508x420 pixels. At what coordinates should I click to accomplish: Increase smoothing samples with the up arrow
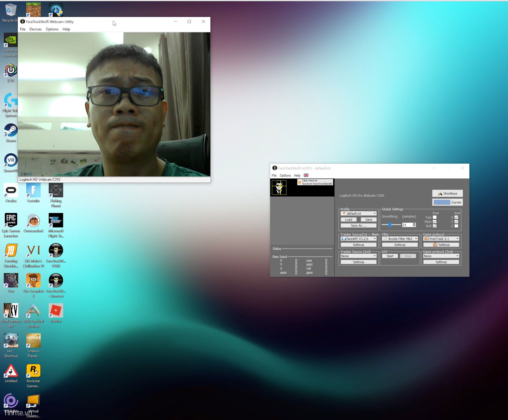414,224
